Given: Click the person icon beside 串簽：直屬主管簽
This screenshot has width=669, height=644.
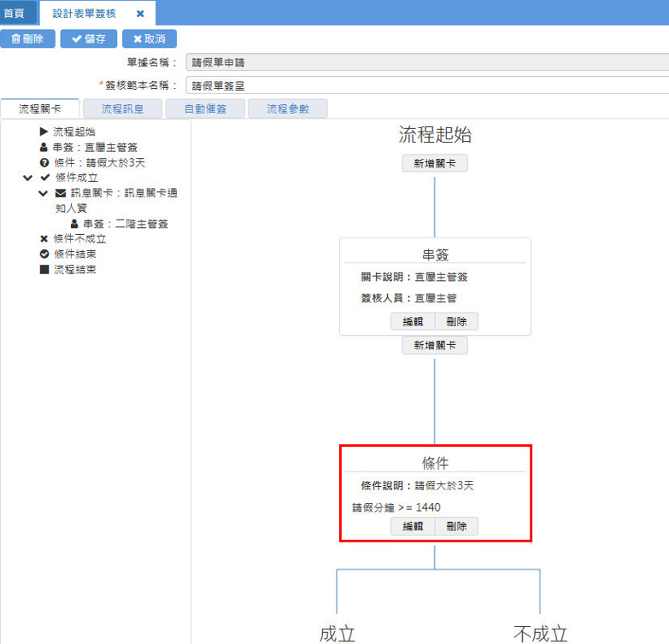Looking at the screenshot, I should click(x=44, y=148).
